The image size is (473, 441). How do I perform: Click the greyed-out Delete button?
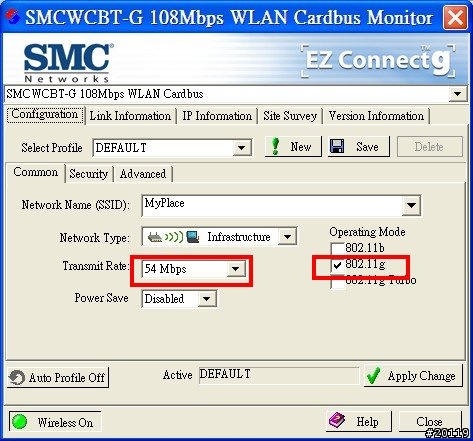point(430,146)
